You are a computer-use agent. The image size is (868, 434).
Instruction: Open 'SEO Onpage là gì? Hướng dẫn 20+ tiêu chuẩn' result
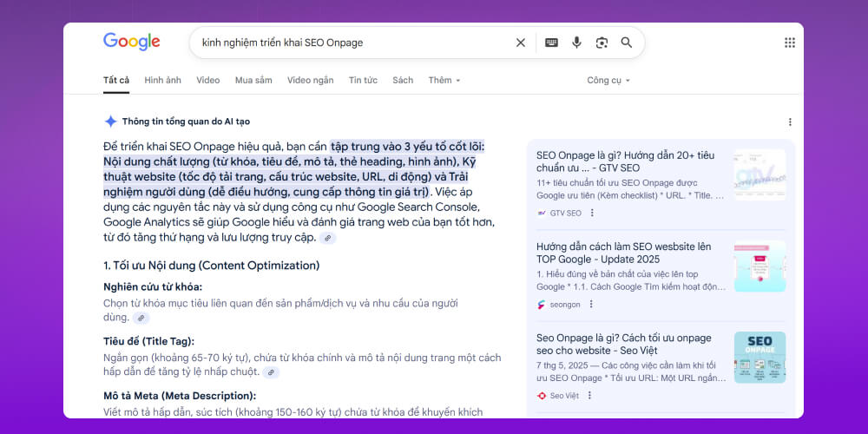(x=626, y=161)
